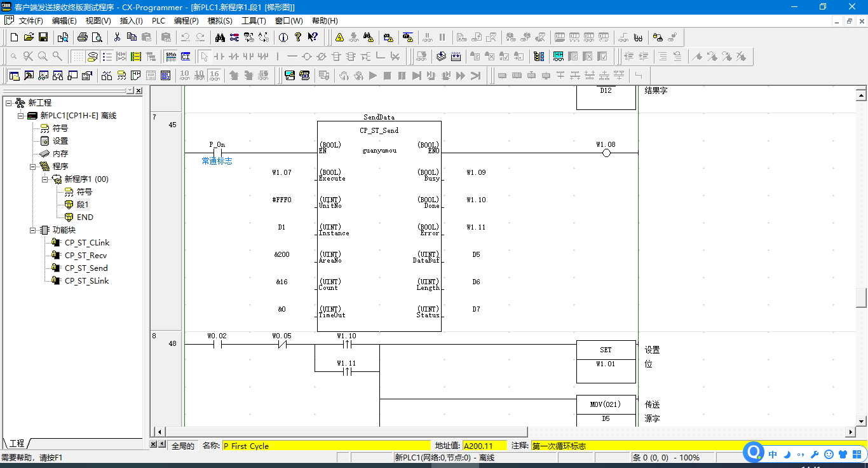
Task: Select CP_ST_Send function block in tree
Action: 86,268
